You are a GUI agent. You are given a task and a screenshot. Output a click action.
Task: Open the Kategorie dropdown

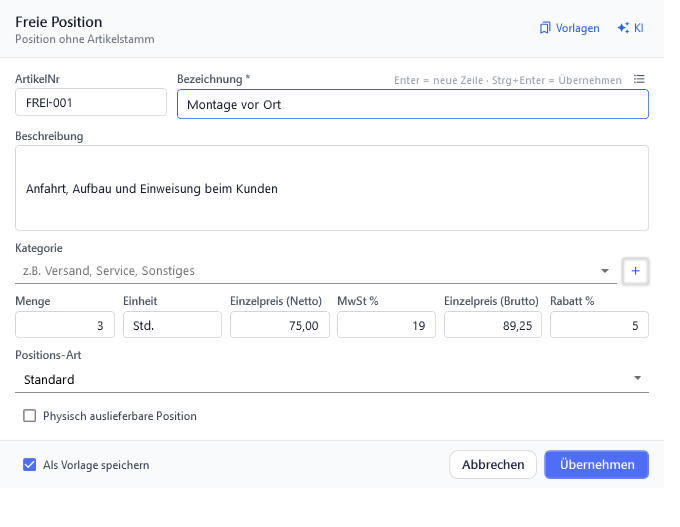pos(316,271)
